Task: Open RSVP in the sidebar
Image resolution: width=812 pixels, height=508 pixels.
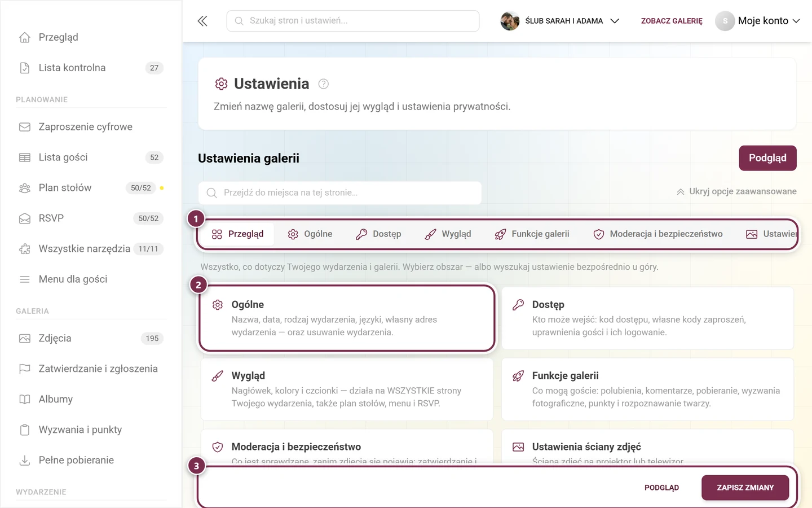Action: 91,218
